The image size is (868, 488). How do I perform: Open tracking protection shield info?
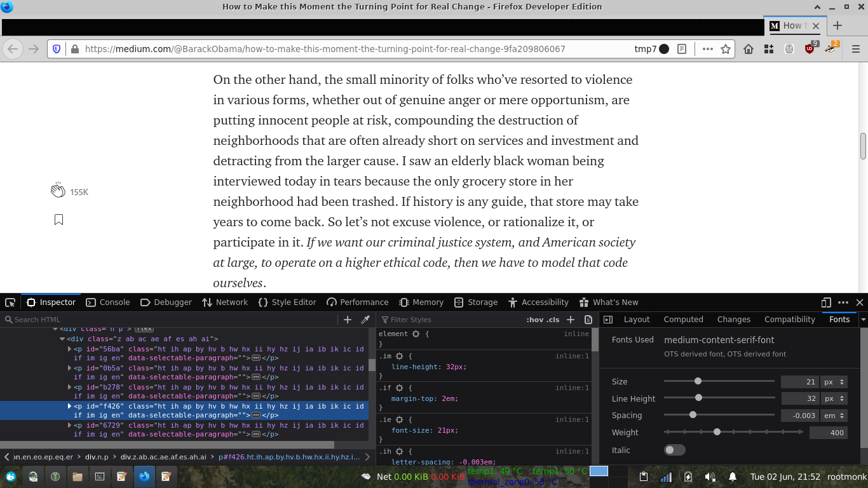(x=57, y=49)
